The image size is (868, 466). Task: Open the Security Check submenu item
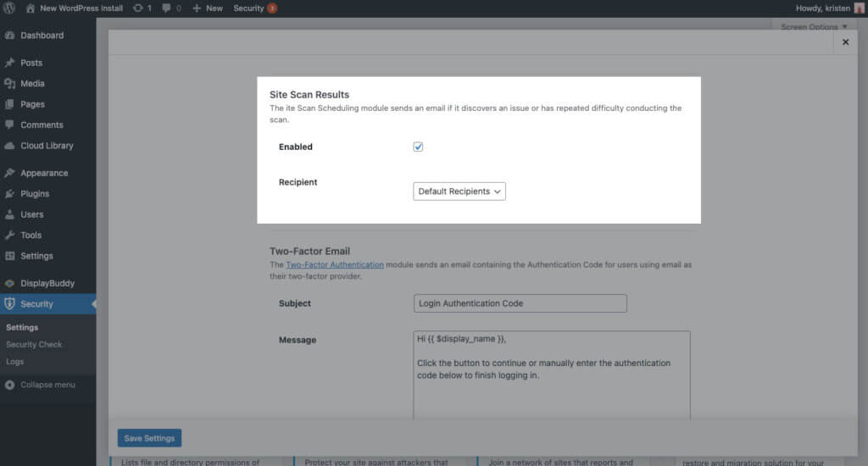pyautogui.click(x=34, y=345)
